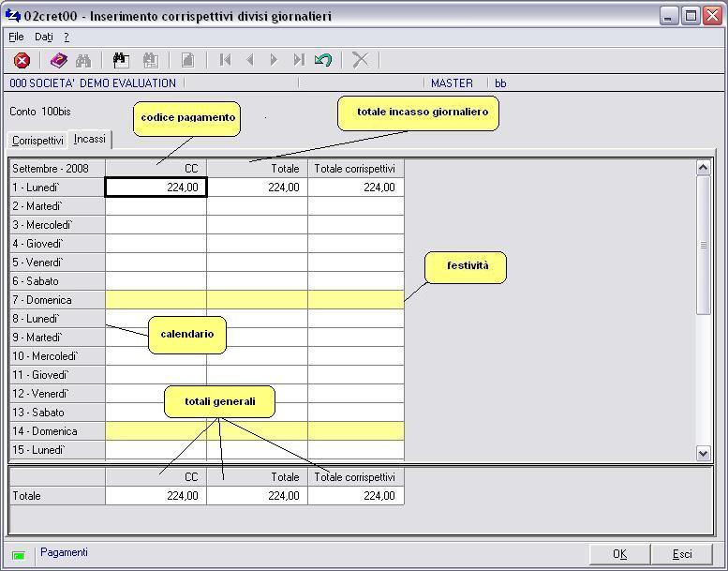The width and height of the screenshot is (728, 571).
Task: Click the red exit icon in toolbar
Action: coord(22,60)
